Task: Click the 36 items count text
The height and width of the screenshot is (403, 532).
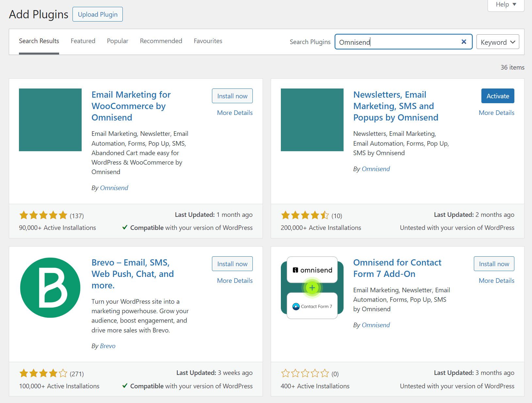Action: 512,67
